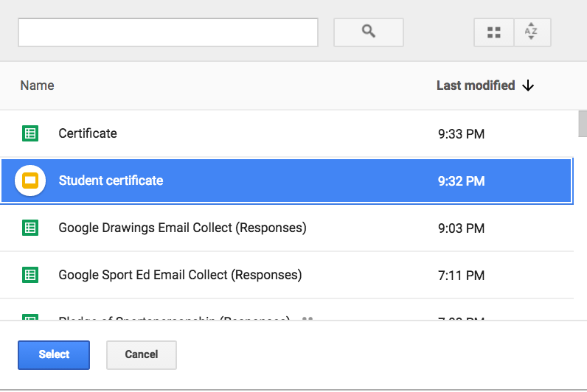Confirm with the blue Select button
Image resolution: width=587 pixels, height=392 pixels.
[x=54, y=354]
